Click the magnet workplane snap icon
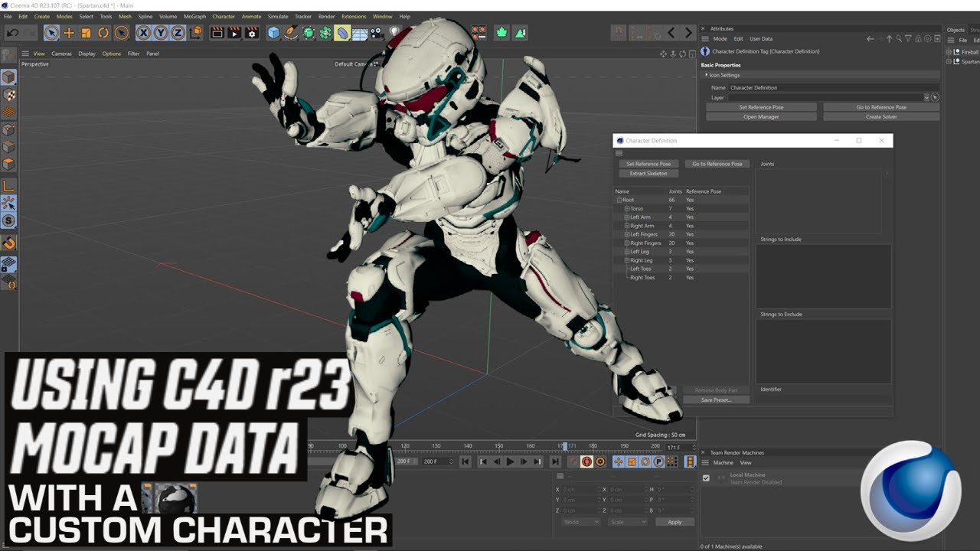The width and height of the screenshot is (980, 551). tap(8, 243)
